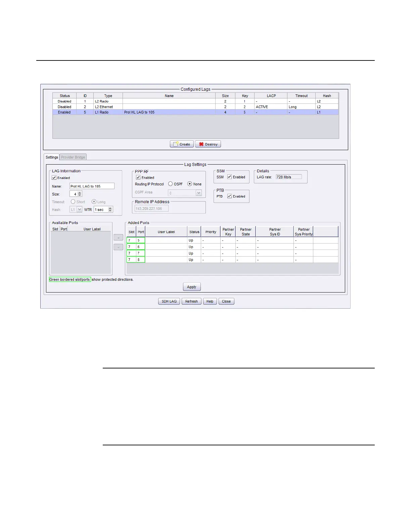Select the Prot HL LAG to 105 row
Image resolution: width=411 pixels, height=532 pixels.
(x=195, y=112)
